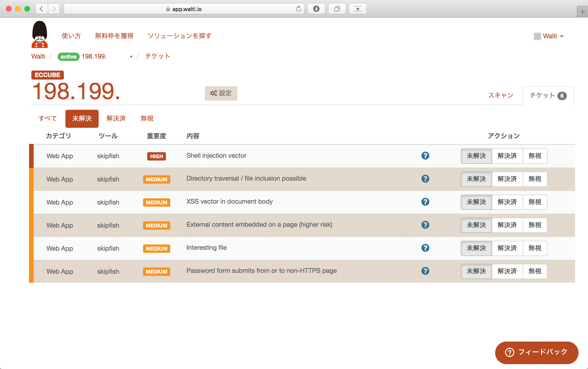Mark External content ticket as 解決済
This screenshot has width=588, height=369.
click(x=507, y=225)
